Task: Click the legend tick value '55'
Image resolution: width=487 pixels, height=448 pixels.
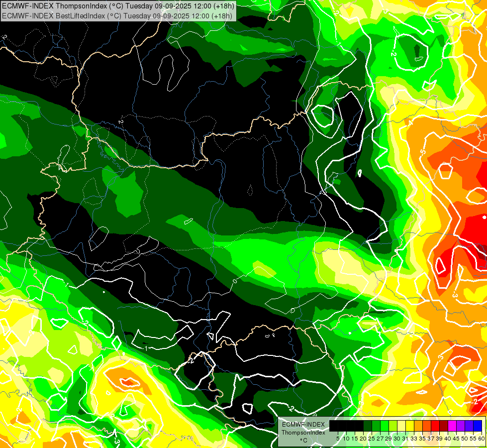Action: pyautogui.click(x=474, y=439)
